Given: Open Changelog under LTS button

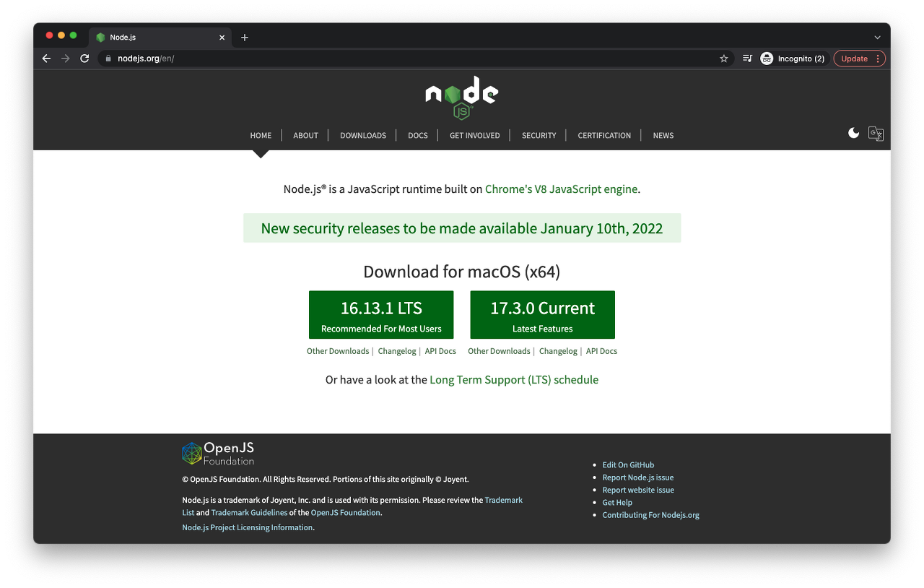Looking at the screenshot, I should [x=397, y=351].
